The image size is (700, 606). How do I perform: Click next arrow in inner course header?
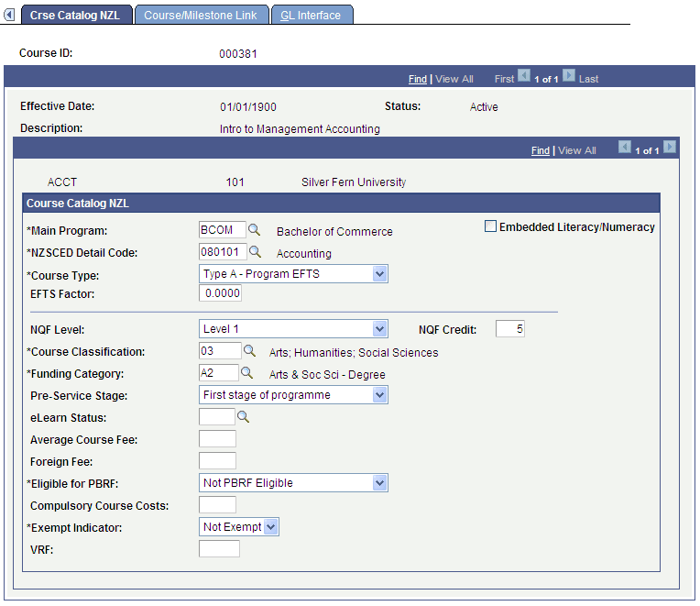click(x=670, y=147)
